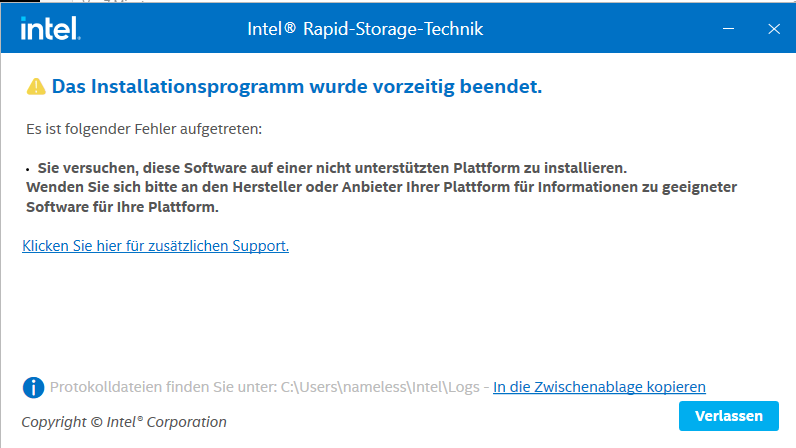Click the blank white area of the dialog body

pos(400,310)
